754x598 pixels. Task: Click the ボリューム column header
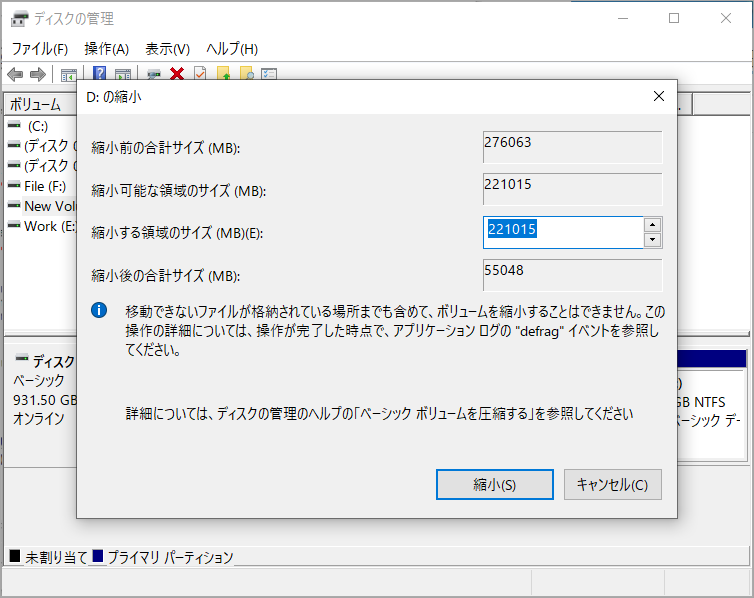click(x=40, y=104)
